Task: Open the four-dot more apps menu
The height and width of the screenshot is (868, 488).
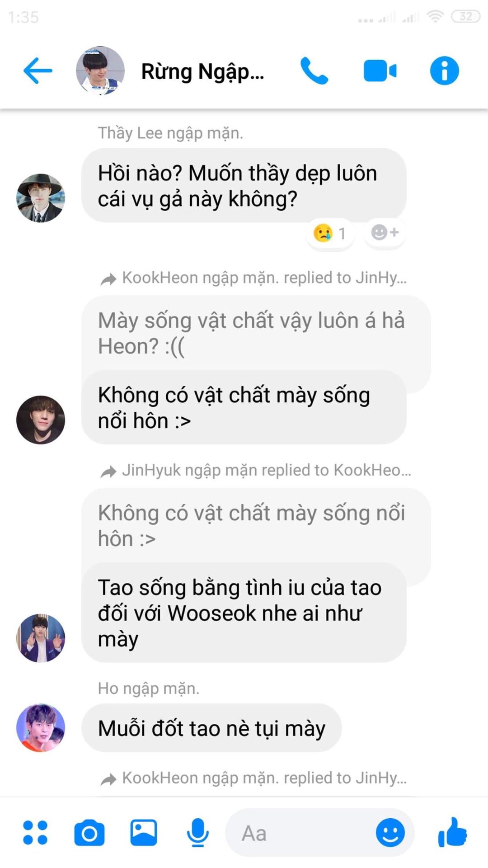Action: point(35,833)
